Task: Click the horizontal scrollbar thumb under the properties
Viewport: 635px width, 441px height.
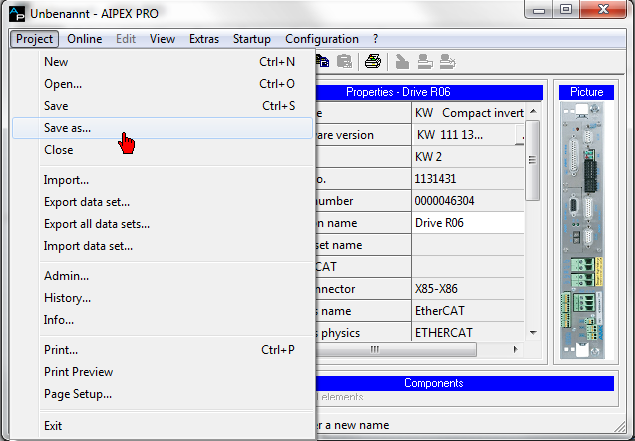Action: click(396, 349)
